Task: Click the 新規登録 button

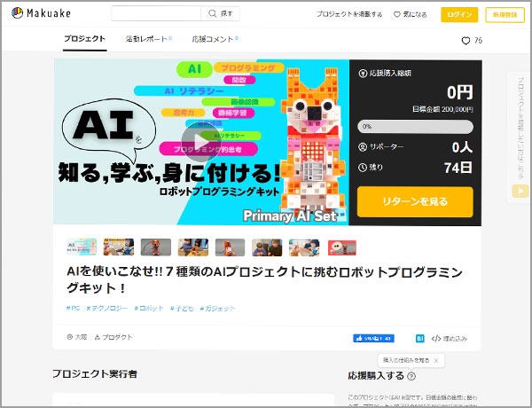Action: (x=505, y=14)
